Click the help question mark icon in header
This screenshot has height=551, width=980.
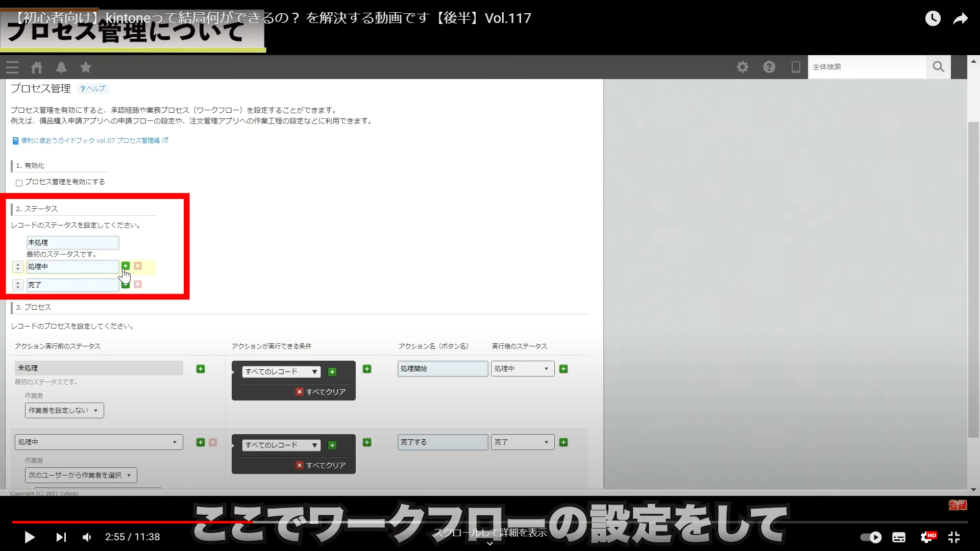pyautogui.click(x=769, y=67)
